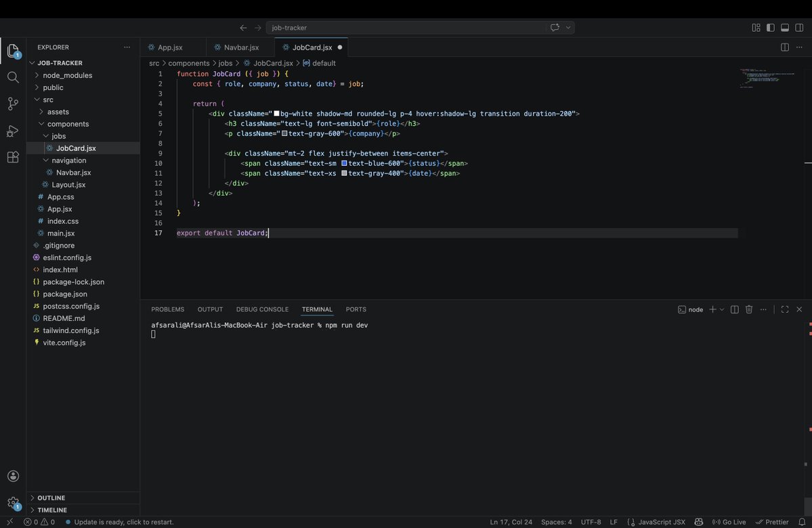Toggle the primary side bar
This screenshot has width=812, height=528.
tap(771, 28)
